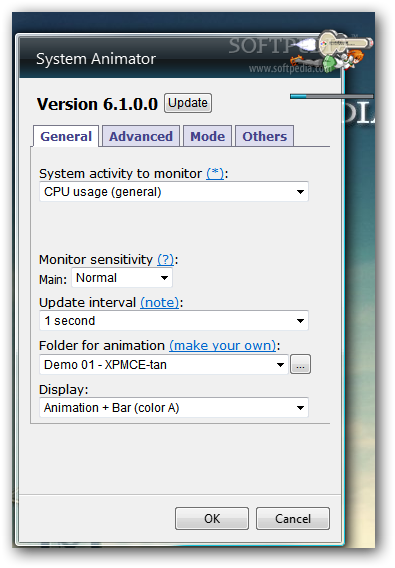
Task: Open the asterisk link for system activity
Action: pyautogui.click(x=215, y=174)
